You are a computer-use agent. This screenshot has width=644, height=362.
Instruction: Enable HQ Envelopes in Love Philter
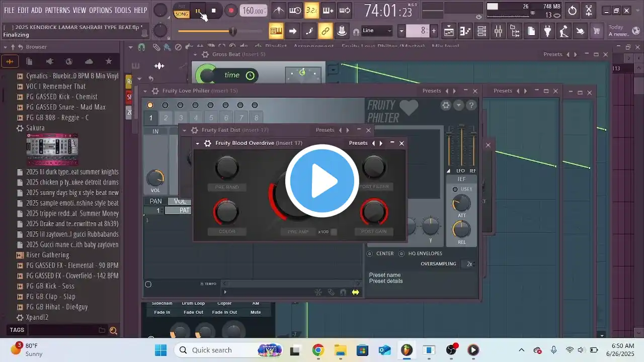(x=401, y=253)
